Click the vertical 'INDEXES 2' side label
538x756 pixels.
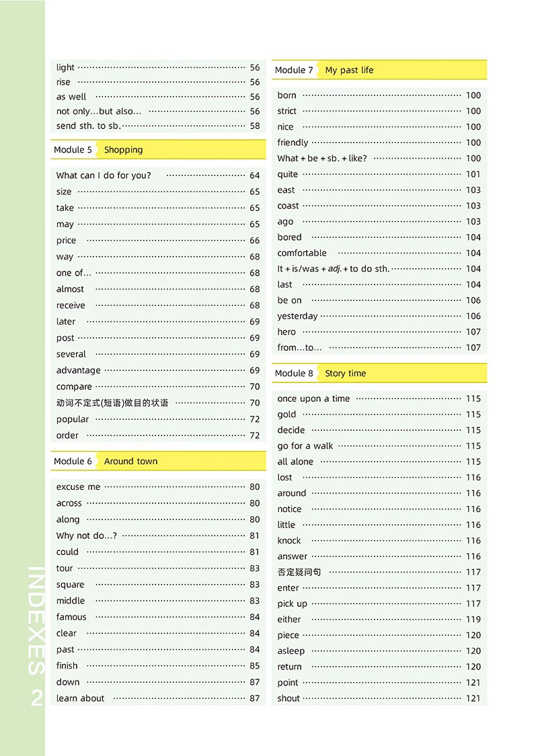coord(37,636)
